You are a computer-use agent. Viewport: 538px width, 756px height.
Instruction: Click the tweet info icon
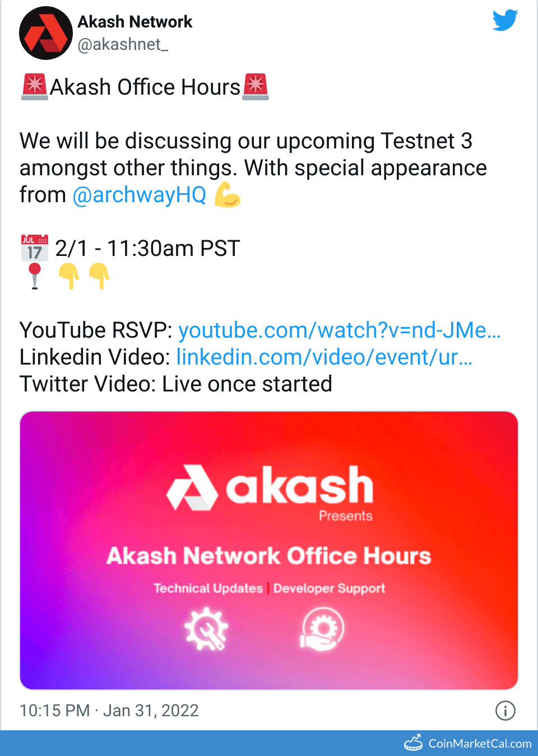[x=505, y=711]
